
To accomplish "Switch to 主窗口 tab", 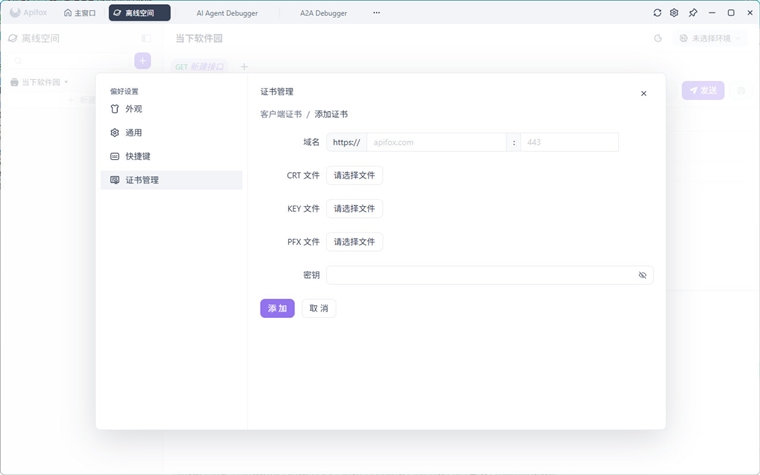I will click(x=79, y=13).
